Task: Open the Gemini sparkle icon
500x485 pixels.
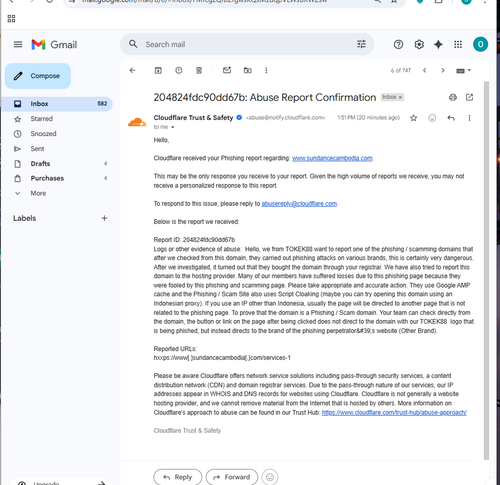Action: [438, 44]
